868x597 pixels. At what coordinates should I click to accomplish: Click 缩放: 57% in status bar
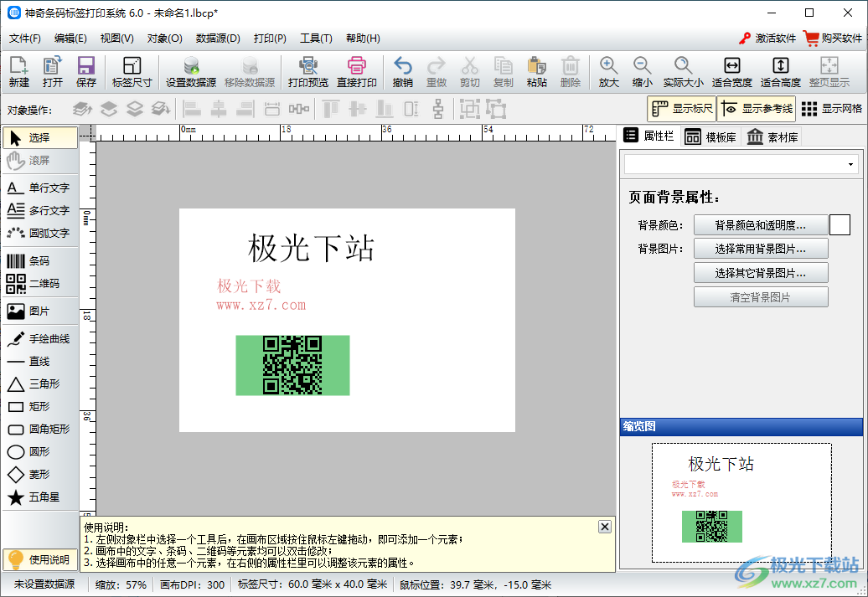pyautogui.click(x=121, y=584)
